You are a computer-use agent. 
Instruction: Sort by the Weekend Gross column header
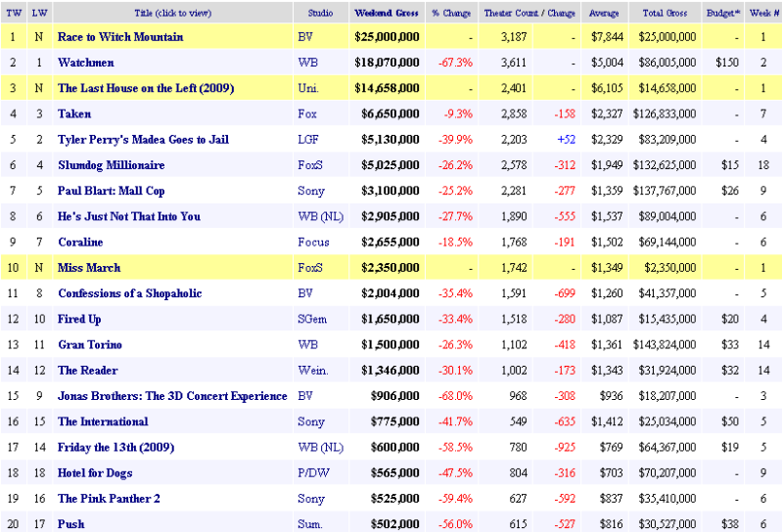click(x=387, y=13)
